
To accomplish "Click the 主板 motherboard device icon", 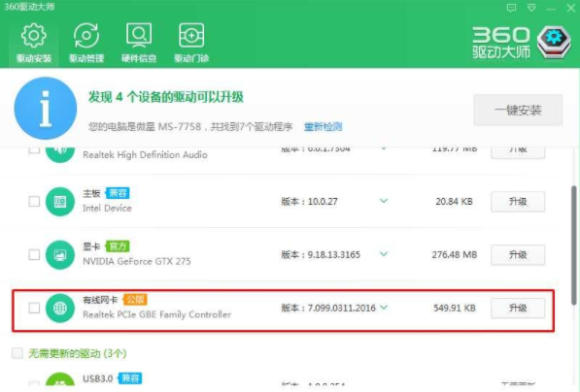I will [60, 202].
